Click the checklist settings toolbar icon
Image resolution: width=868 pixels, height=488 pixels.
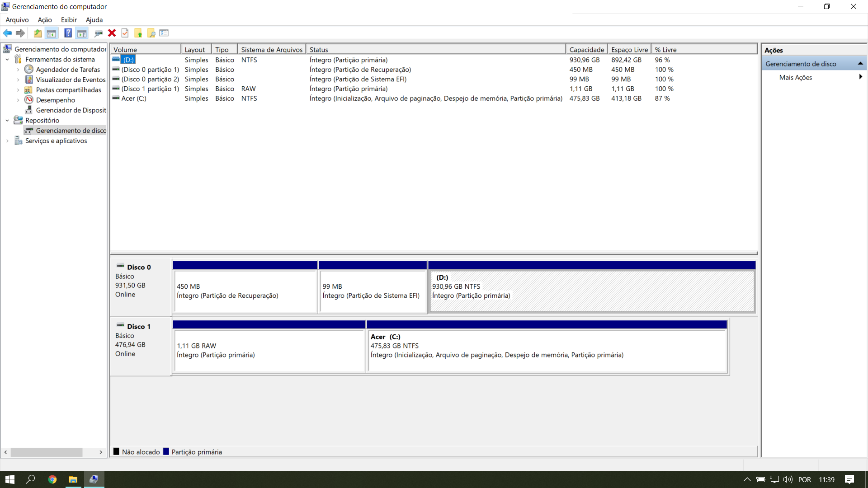point(164,33)
